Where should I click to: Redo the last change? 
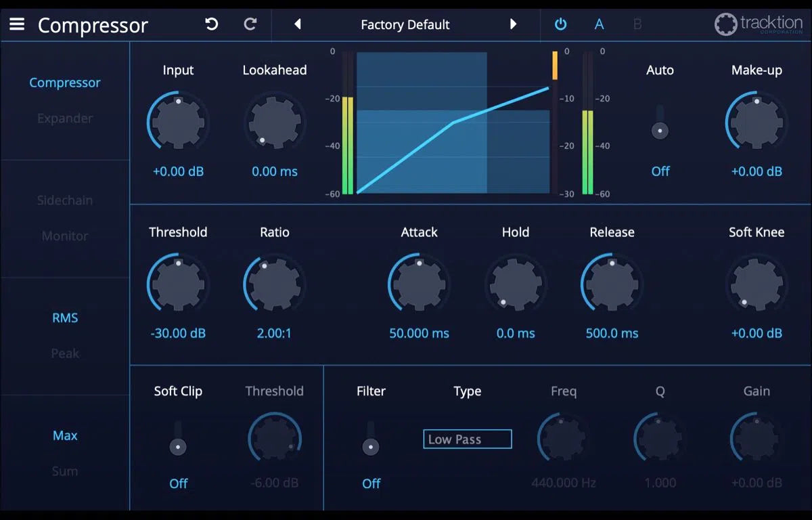click(250, 24)
